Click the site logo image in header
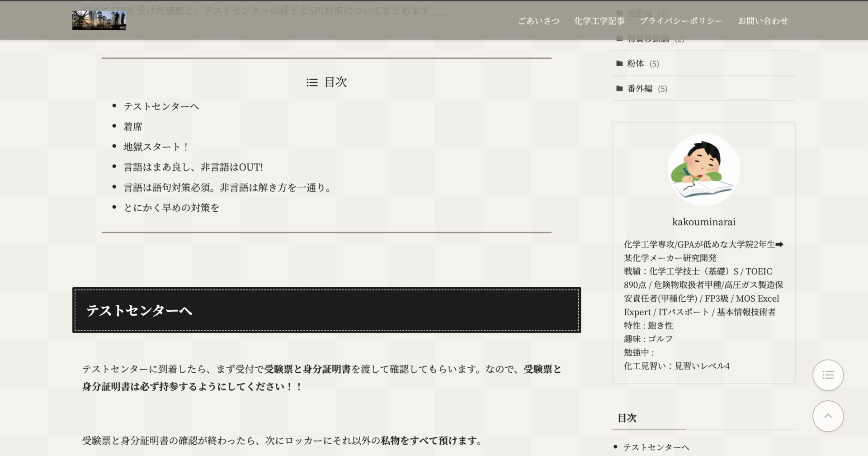The width and height of the screenshot is (868, 456). [99, 21]
